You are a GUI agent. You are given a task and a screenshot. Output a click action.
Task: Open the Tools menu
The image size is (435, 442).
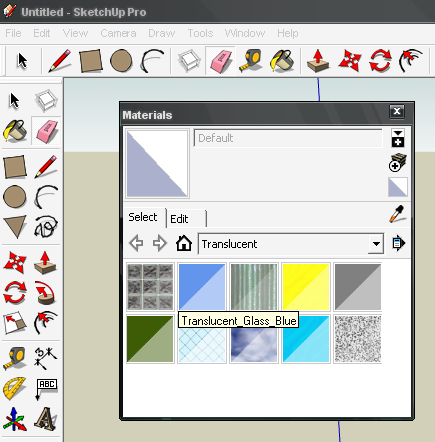(200, 33)
